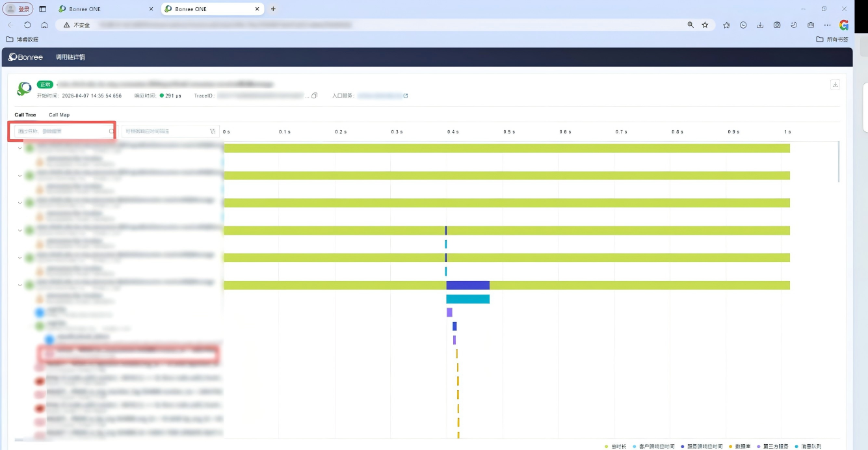Close the active Bonree ONE browser tab

tap(257, 9)
